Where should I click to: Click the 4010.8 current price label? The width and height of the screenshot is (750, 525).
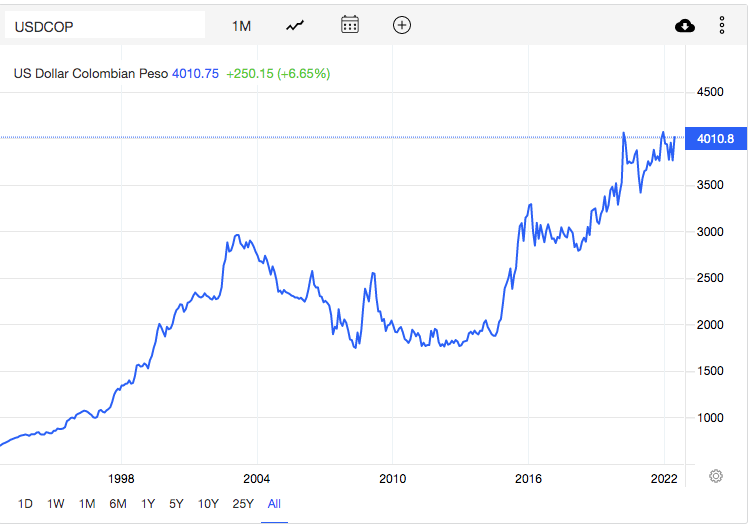716,139
